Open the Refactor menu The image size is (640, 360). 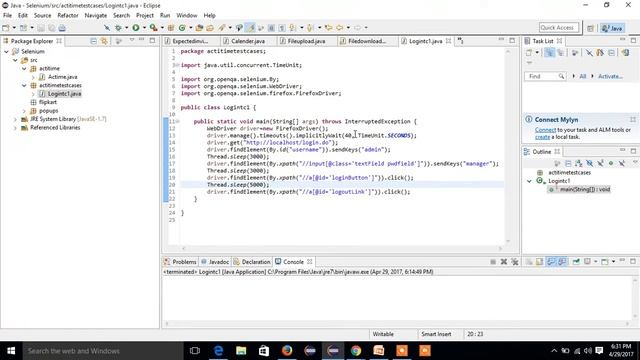tap(68, 16)
